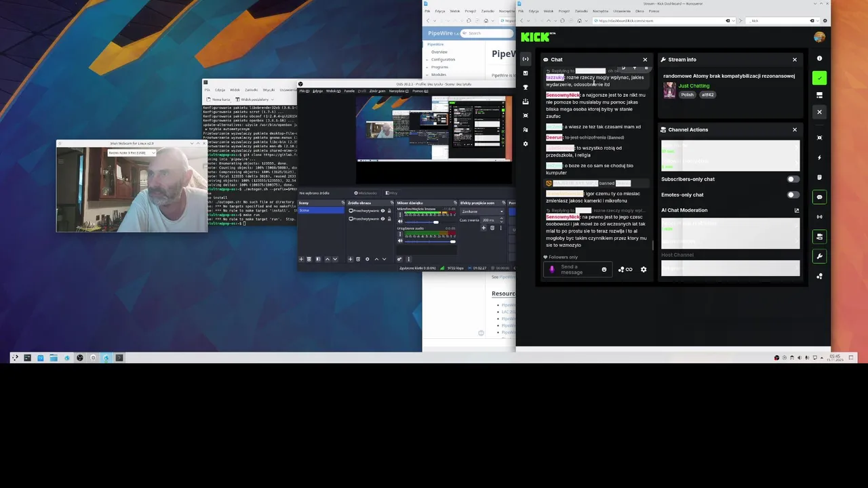
Task: Open Overview in the PipeWire sidebar
Action: [439, 52]
